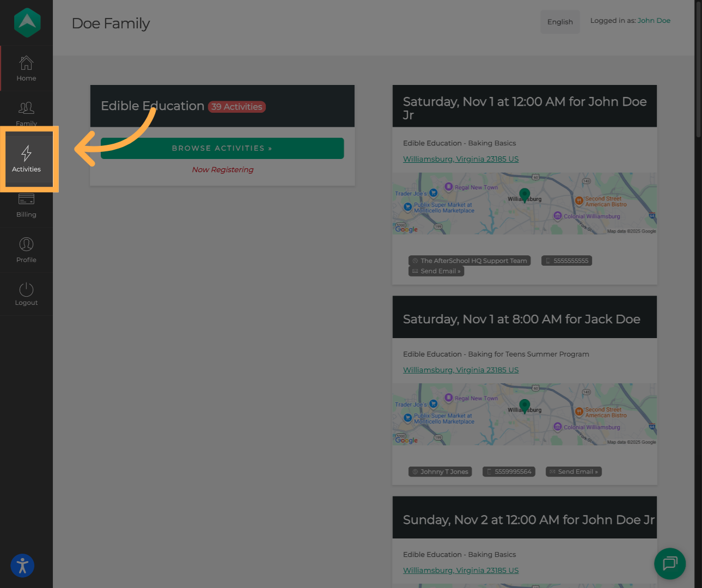Click the map in the Jack Doe card
This screenshot has height=588, width=702.
524,414
